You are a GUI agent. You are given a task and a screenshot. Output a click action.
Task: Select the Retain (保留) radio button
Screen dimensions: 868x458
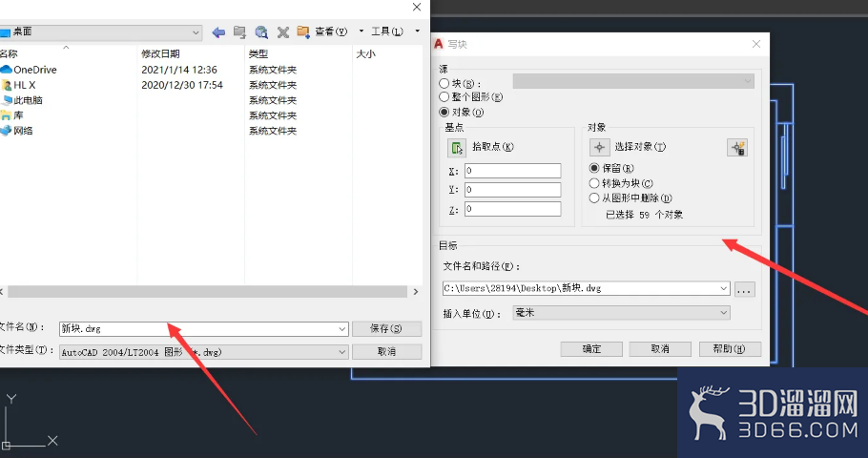pos(594,168)
